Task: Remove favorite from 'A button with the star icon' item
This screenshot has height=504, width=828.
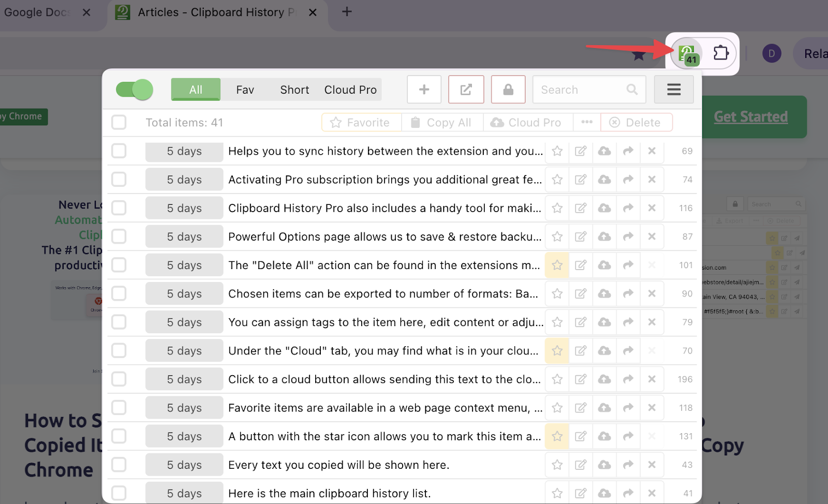Action: [557, 436]
